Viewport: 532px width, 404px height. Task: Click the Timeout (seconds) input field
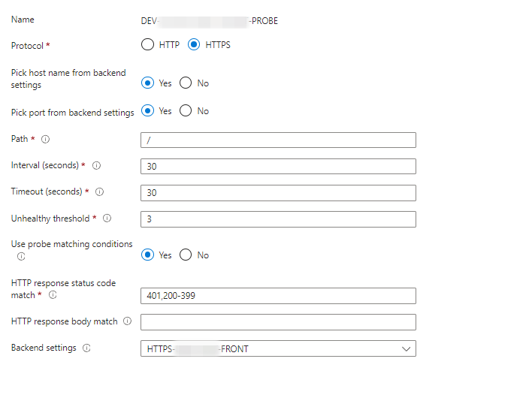click(x=278, y=193)
